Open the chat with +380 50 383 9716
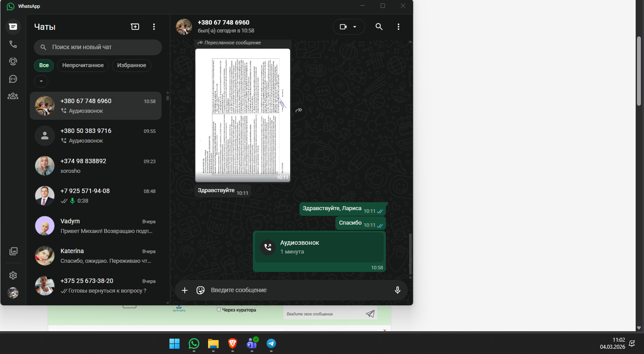This screenshot has width=644, height=354. point(96,136)
